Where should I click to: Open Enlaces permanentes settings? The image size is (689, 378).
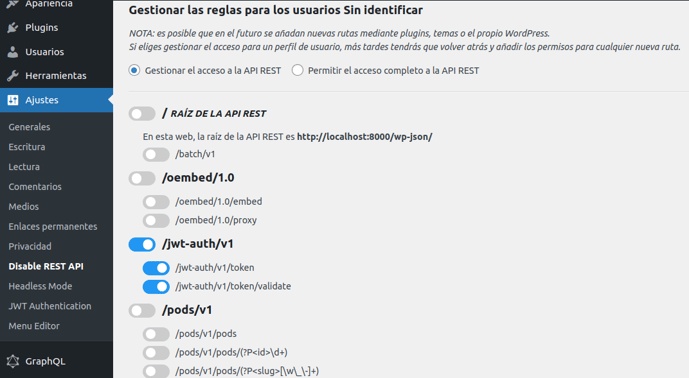click(x=53, y=226)
